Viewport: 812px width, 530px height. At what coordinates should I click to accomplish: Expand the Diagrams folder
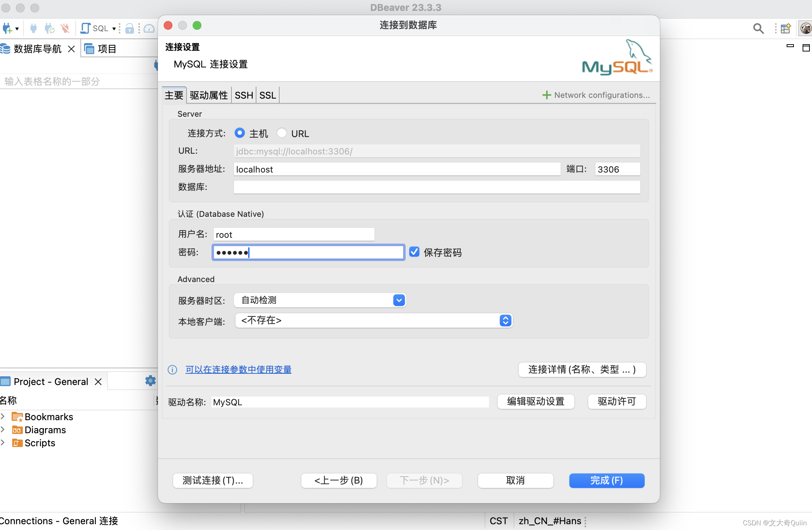[3, 430]
